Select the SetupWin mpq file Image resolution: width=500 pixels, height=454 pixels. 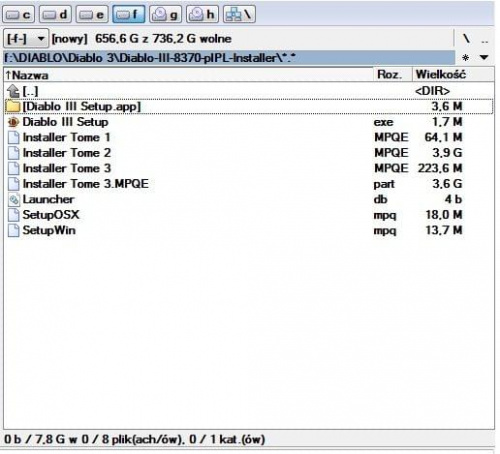(249, 230)
